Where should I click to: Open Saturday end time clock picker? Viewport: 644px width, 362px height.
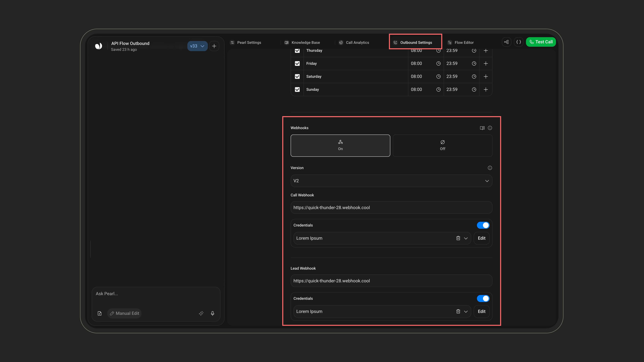pos(474,76)
